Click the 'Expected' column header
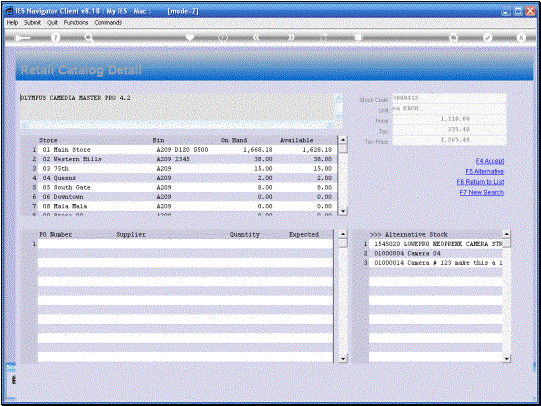 pyautogui.click(x=304, y=235)
